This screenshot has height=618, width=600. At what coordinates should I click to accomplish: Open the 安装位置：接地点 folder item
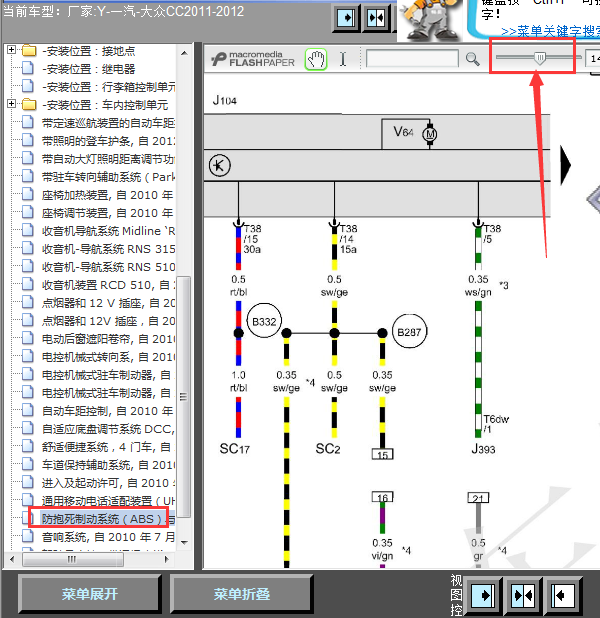pyautogui.click(x=89, y=51)
